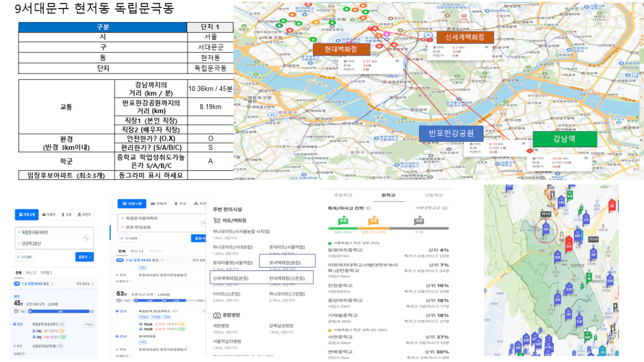This screenshot has height=362, width=644.
Task: Expand 상세보기 above the 53분 route
Action: [x=123, y=281]
